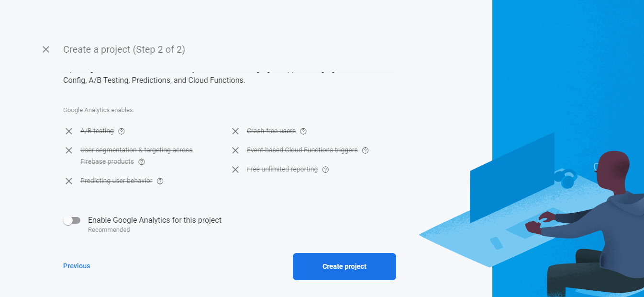Click help icon next to A/B testing
644x297 pixels.
pyautogui.click(x=122, y=131)
